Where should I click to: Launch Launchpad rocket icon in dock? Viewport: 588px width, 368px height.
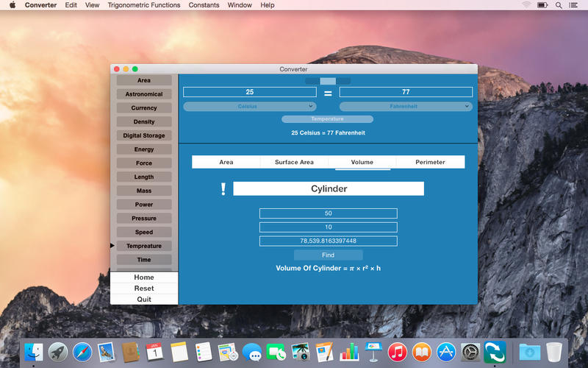(x=58, y=353)
